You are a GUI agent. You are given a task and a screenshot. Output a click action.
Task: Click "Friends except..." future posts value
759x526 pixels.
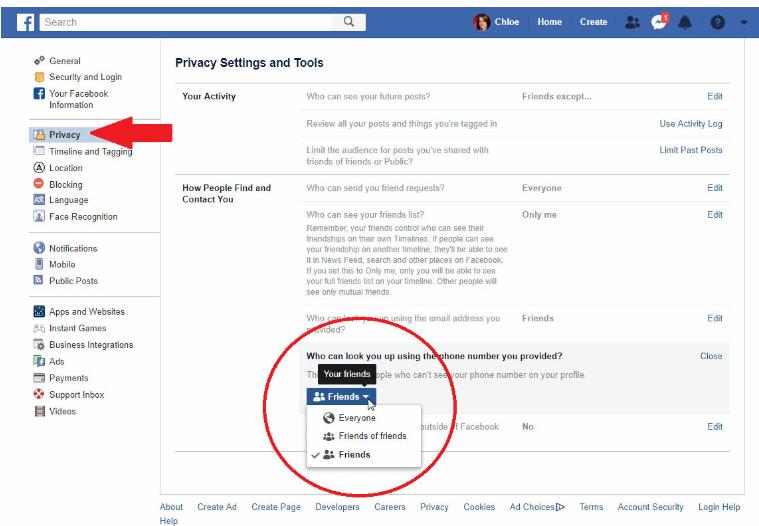(557, 96)
